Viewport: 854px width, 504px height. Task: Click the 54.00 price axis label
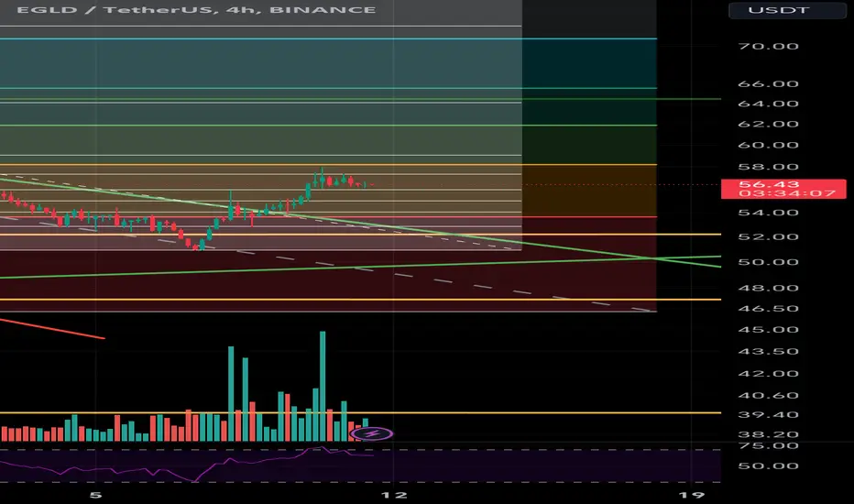[768, 213]
